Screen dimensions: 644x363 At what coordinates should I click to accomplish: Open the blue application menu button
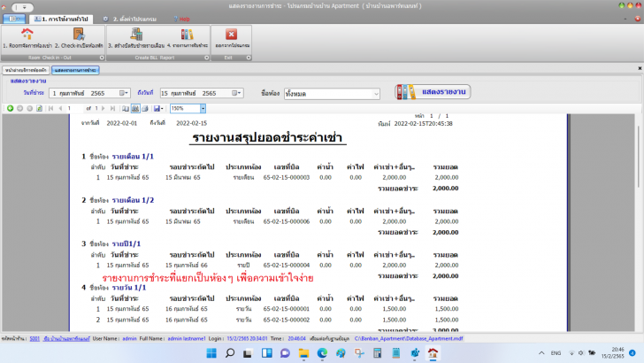tap(14, 19)
